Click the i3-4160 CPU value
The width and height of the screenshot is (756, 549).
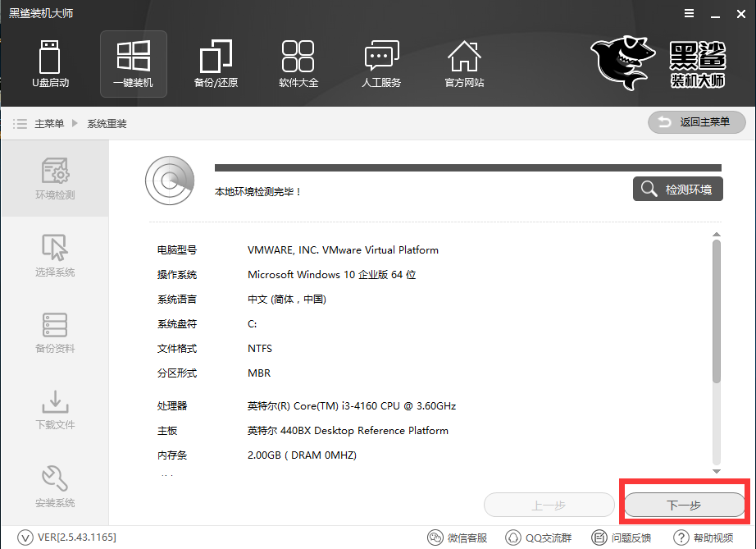coord(352,405)
